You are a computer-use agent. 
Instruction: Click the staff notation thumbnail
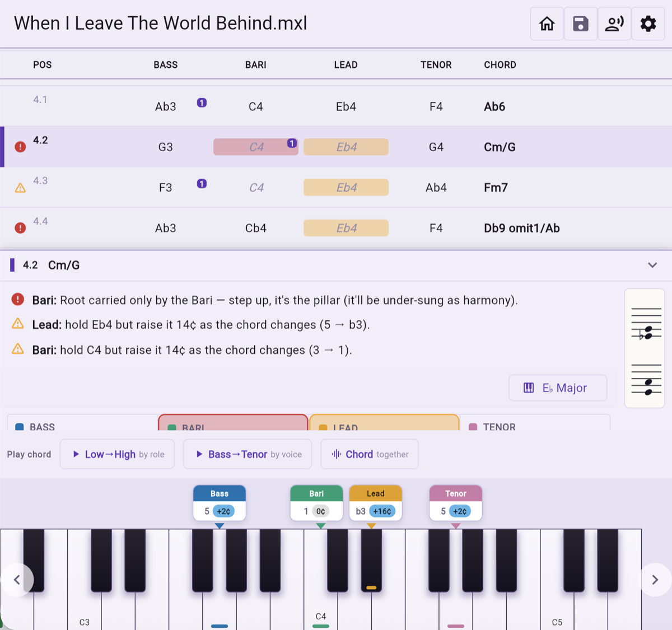click(x=645, y=348)
